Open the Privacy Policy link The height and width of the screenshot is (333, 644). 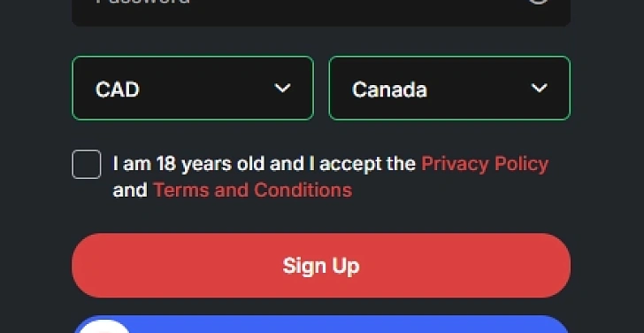(485, 164)
